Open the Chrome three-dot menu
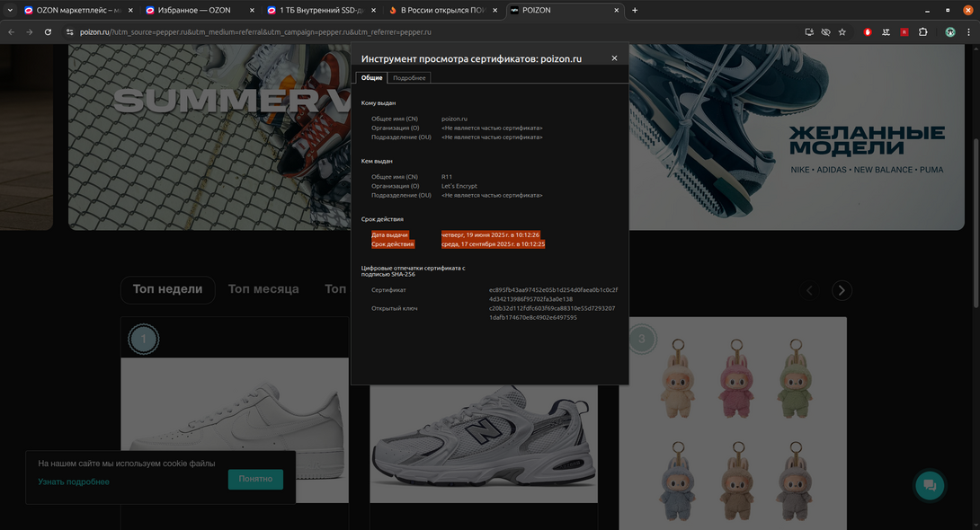This screenshot has height=530, width=980. coord(968,31)
